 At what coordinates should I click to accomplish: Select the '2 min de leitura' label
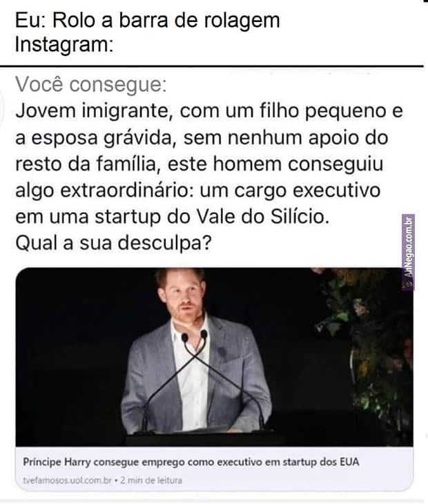coord(151,481)
